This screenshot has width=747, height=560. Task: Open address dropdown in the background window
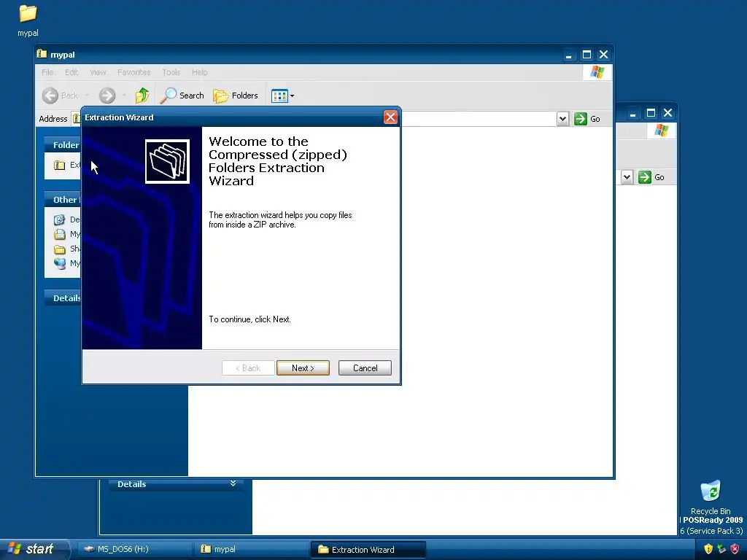pos(627,177)
